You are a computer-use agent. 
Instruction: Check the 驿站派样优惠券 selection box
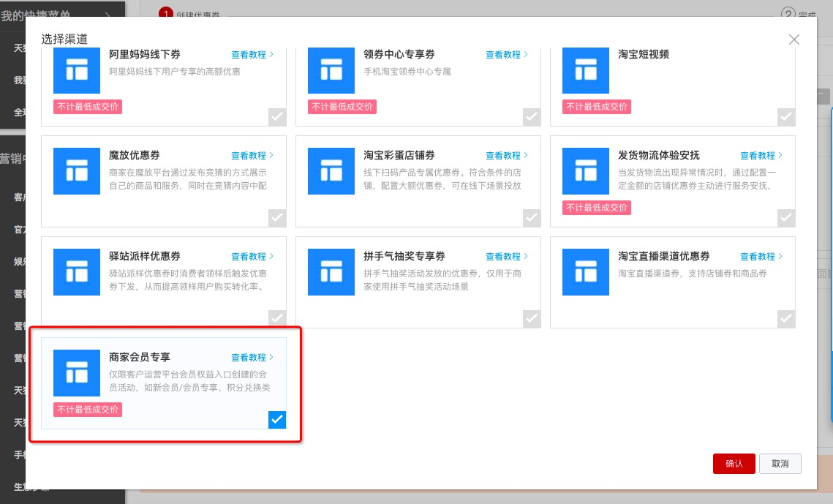[276, 319]
